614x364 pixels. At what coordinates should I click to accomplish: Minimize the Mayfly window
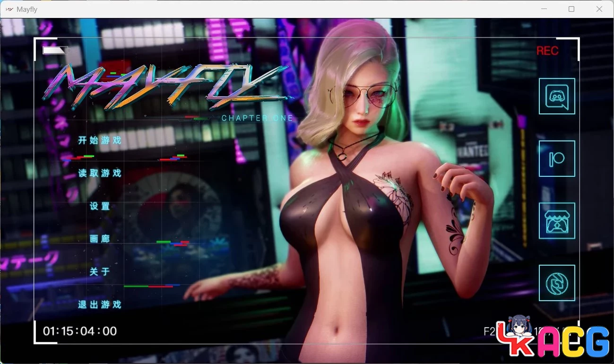[545, 9]
